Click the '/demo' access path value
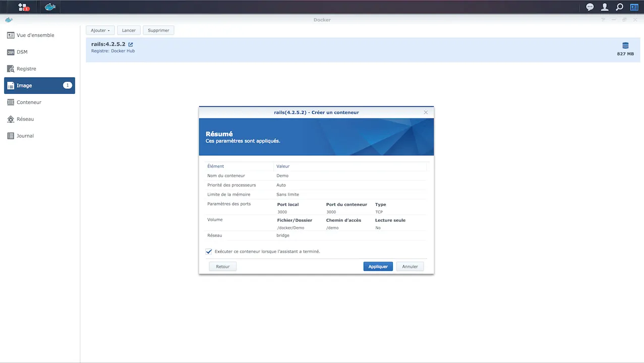 point(332,228)
